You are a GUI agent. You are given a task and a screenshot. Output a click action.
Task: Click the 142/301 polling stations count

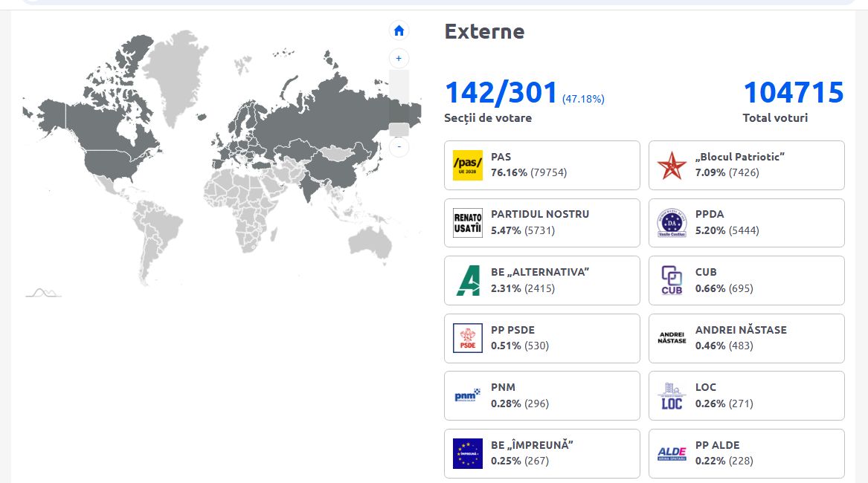pos(501,92)
